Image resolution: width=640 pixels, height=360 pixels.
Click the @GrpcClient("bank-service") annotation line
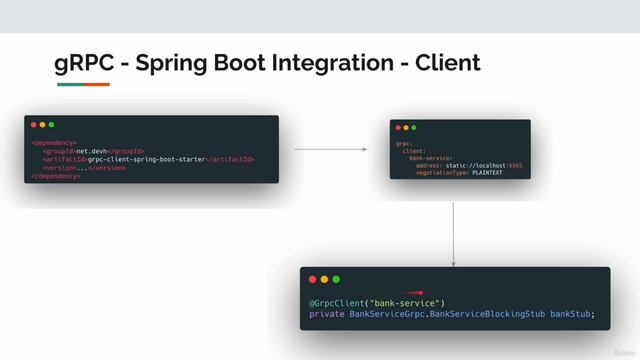[x=377, y=303]
